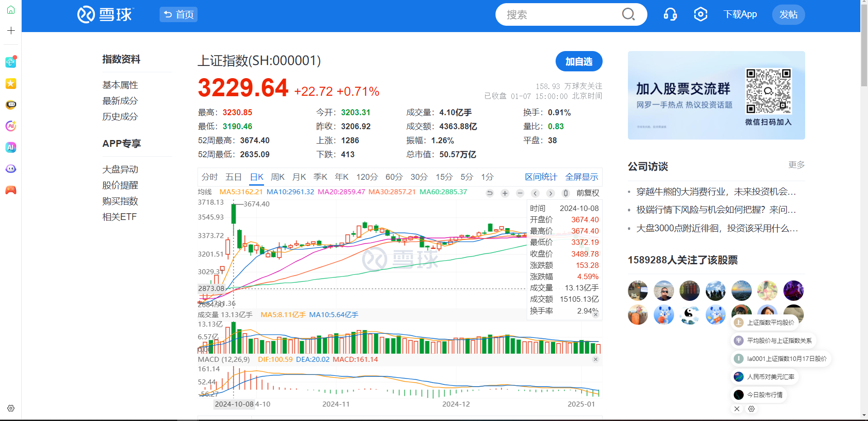Select suggestion 人民币对美元汇率
Image resolution: width=868 pixels, height=421 pixels.
pos(765,377)
